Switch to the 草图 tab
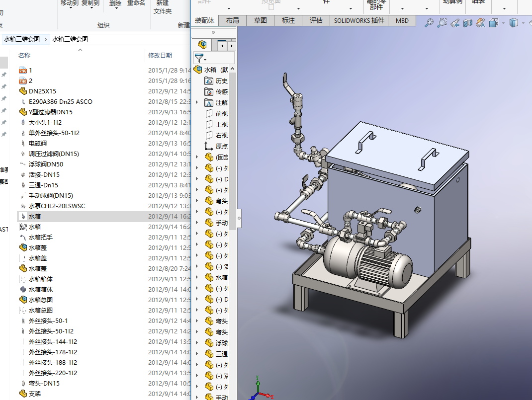The height and width of the screenshot is (400, 532). pos(261,20)
